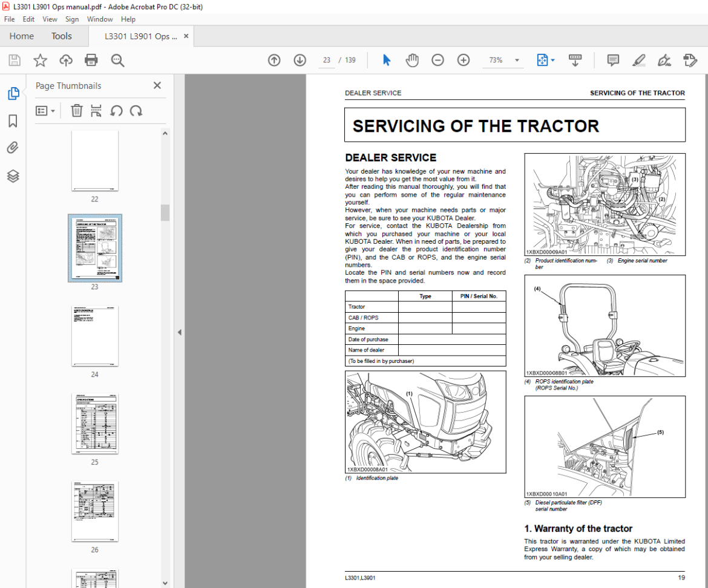The height and width of the screenshot is (588, 708).
Task: Collapse the navigation pane arrow
Action: click(179, 333)
